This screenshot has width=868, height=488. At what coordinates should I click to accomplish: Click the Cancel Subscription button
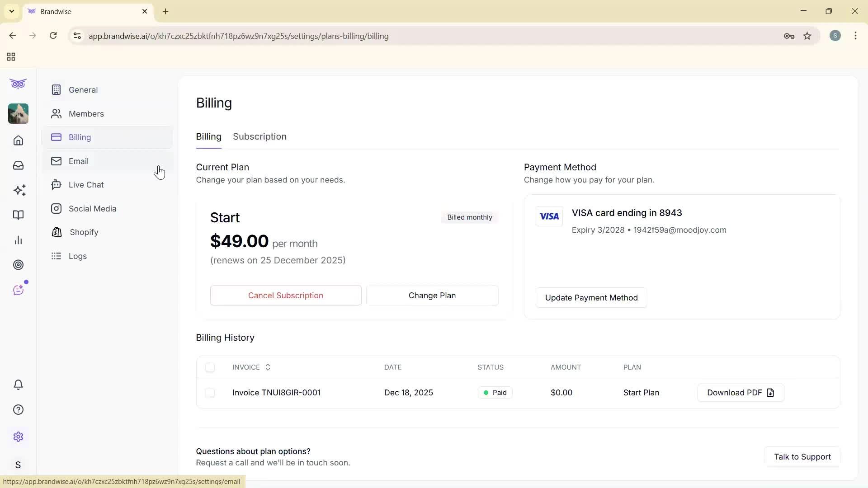(285, 295)
